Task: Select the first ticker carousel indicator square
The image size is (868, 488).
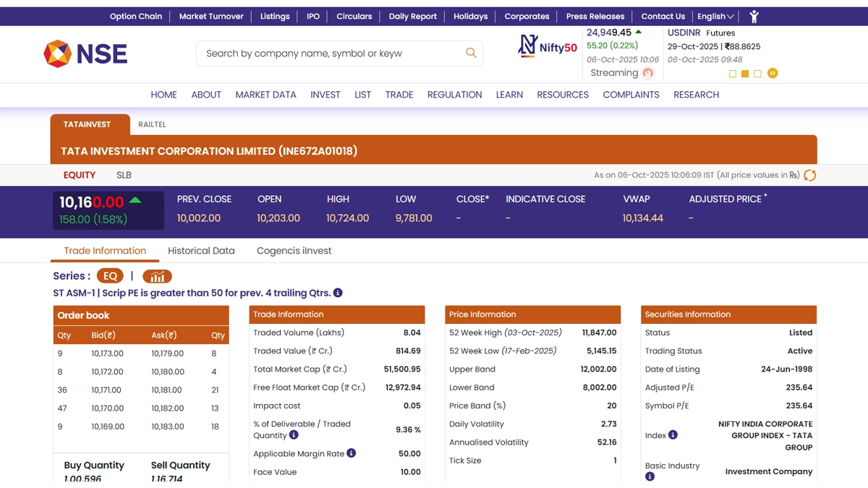Action: pyautogui.click(x=733, y=74)
